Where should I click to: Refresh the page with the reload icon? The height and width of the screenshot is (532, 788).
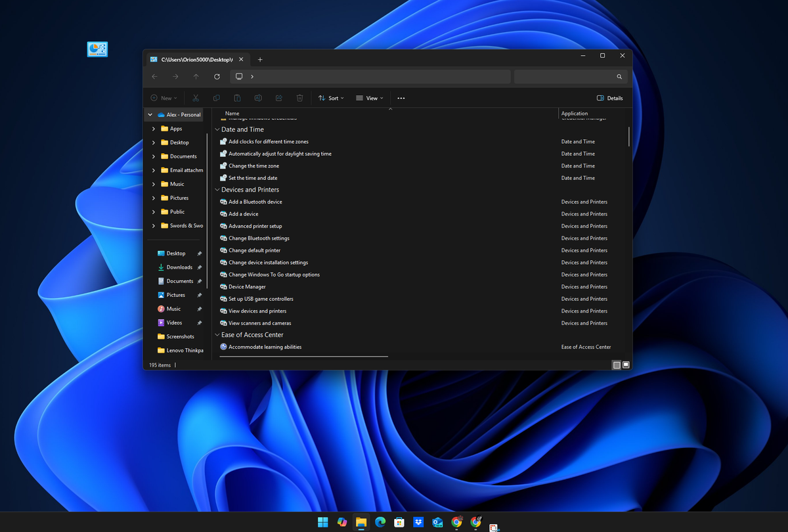click(x=217, y=76)
